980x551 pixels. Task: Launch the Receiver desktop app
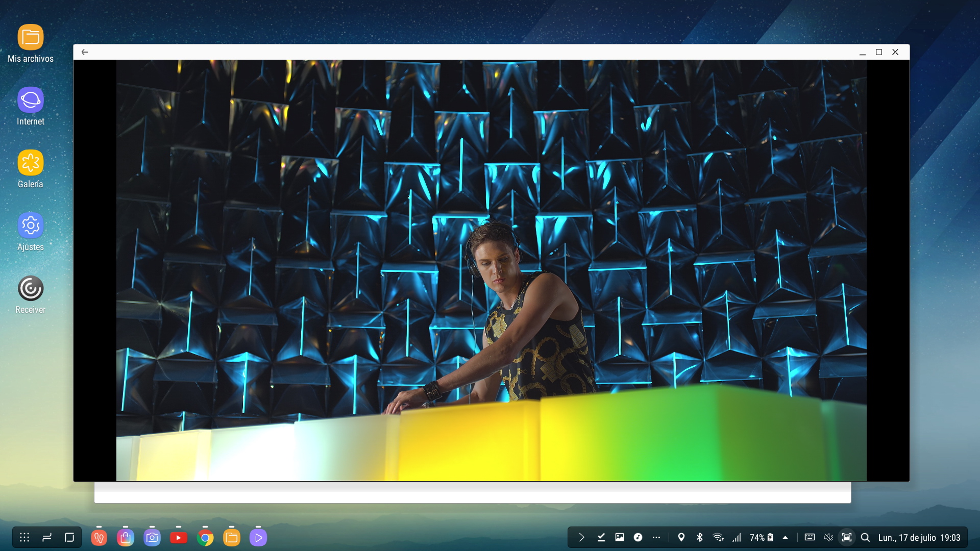(x=31, y=294)
